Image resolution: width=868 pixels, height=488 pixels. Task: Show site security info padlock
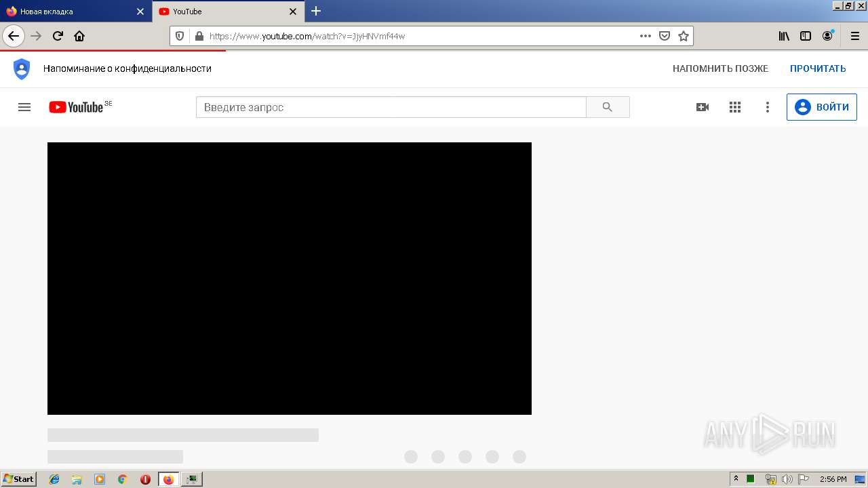point(199,36)
